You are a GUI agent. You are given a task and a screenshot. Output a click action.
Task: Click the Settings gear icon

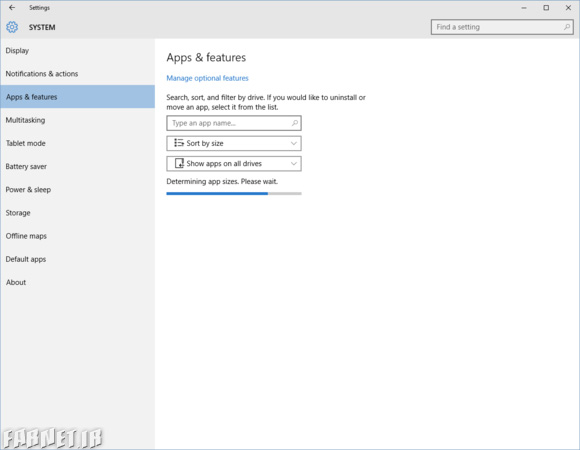pyautogui.click(x=12, y=27)
